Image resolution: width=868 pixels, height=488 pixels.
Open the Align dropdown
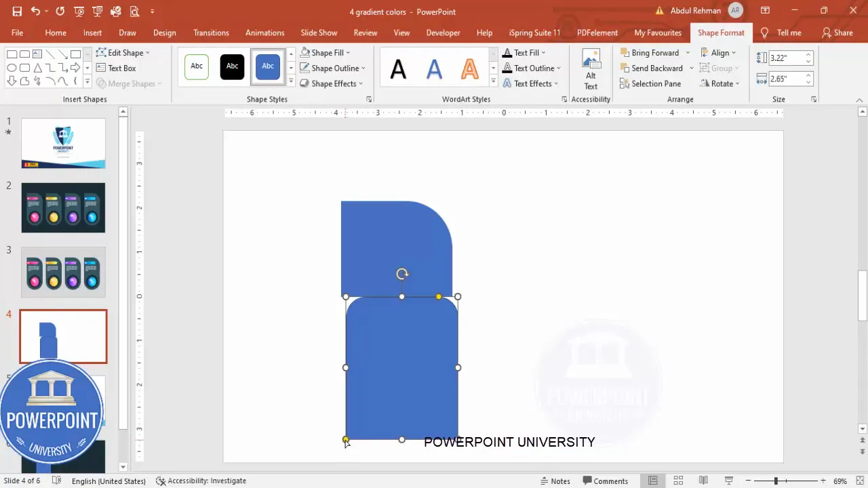pos(719,52)
